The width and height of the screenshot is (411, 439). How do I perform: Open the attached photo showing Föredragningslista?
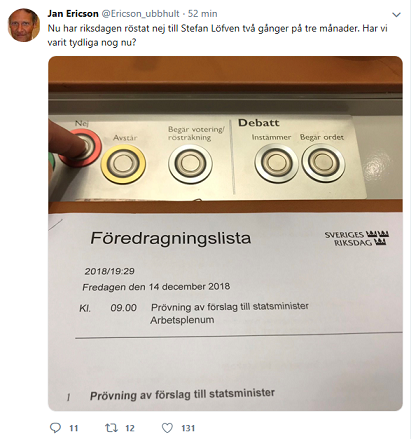pos(225,233)
